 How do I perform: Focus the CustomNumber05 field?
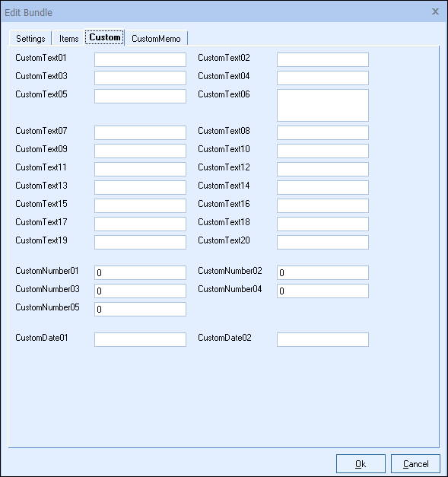pos(140,309)
